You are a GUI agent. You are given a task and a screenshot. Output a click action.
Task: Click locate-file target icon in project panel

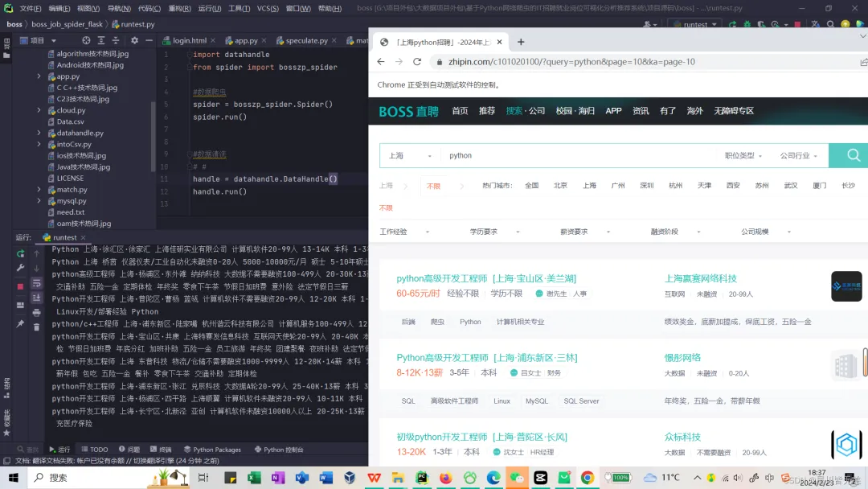point(86,40)
